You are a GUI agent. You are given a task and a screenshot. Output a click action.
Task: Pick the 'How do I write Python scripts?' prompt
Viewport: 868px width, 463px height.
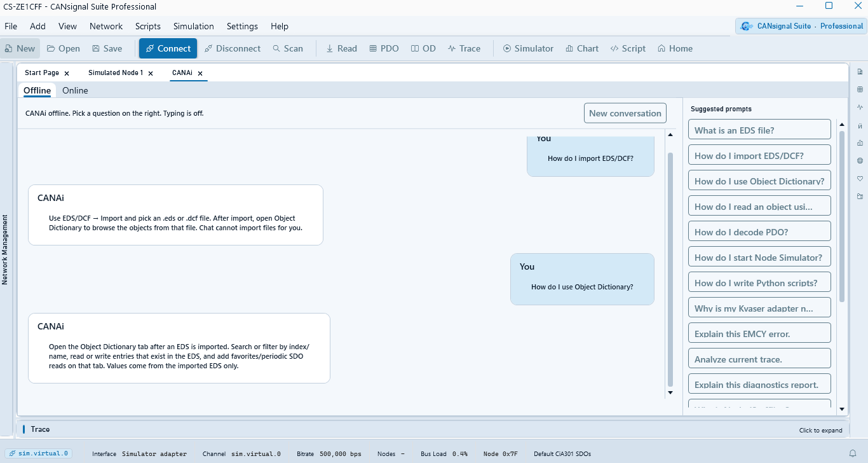click(x=759, y=282)
